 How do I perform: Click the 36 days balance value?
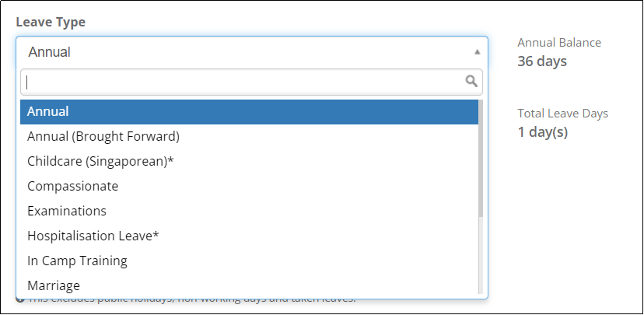click(542, 61)
